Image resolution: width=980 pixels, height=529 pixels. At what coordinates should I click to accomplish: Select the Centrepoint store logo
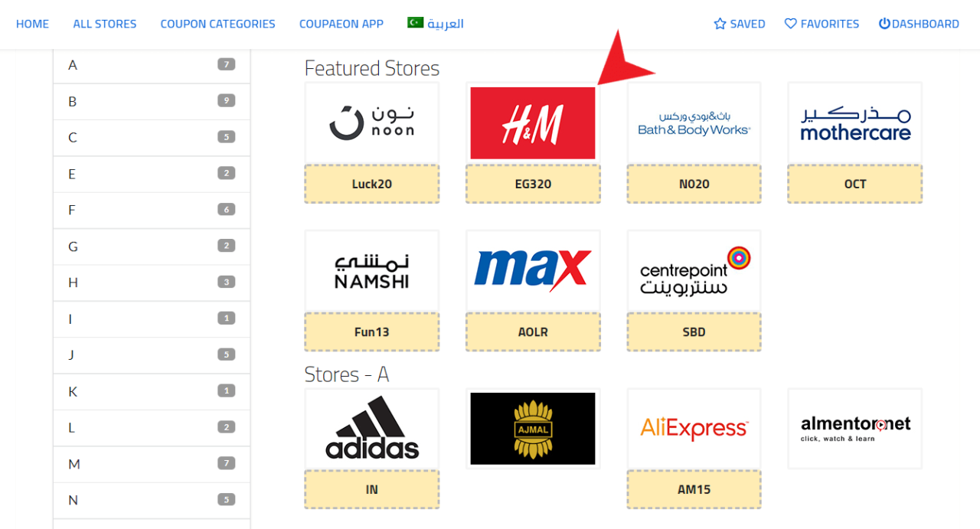tap(694, 271)
